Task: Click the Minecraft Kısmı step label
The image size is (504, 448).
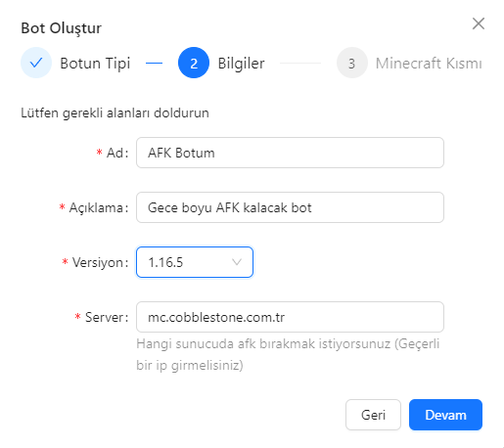Action: point(429,64)
